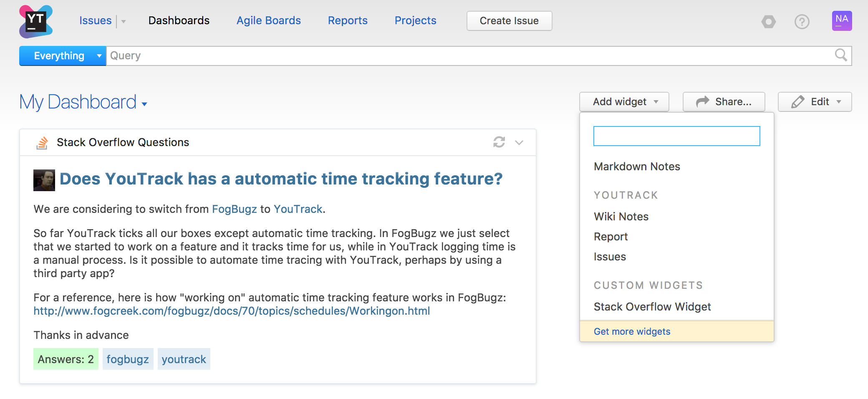Open the help question mark icon
This screenshot has height=399, width=868.
pos(802,21)
